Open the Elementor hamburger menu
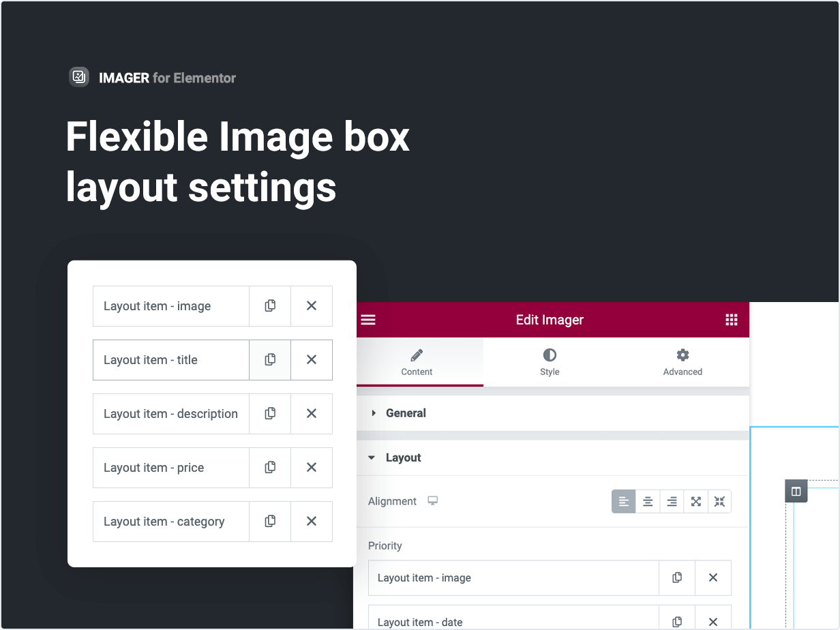The width and height of the screenshot is (840, 630). (368, 320)
